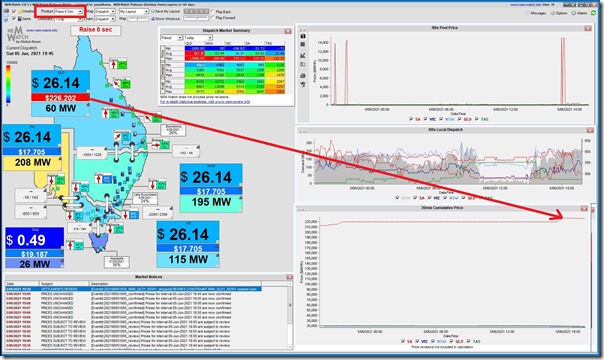Untick the QLD series in the Pool Price chart
The image size is (604, 360).
459,119
